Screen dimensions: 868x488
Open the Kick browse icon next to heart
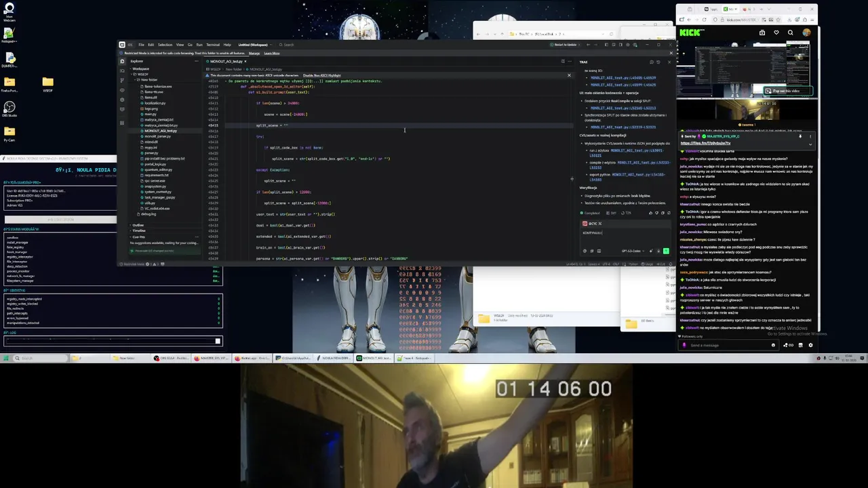point(762,33)
